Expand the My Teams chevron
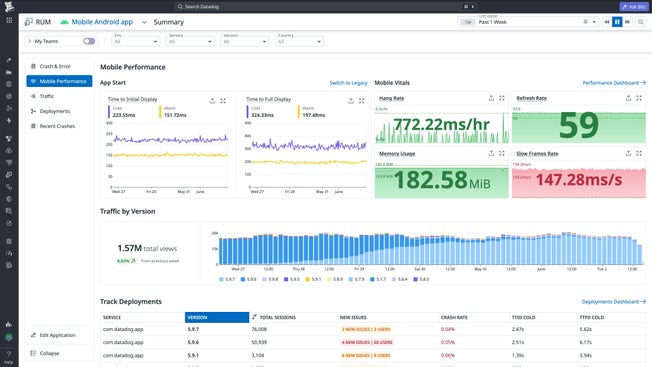This screenshot has height=367, width=652. 30,41
